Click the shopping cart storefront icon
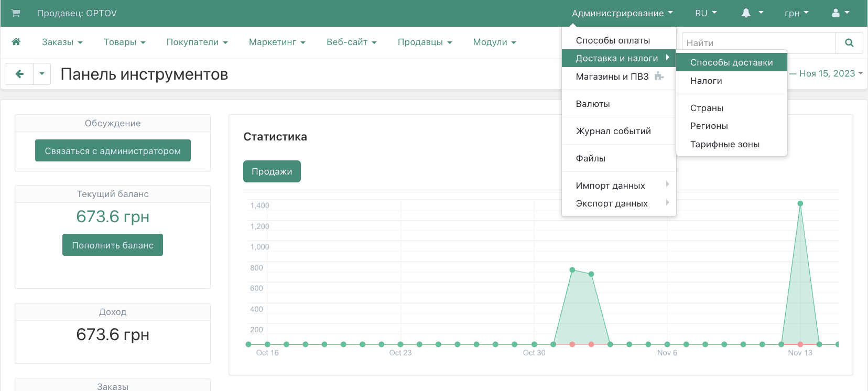This screenshot has width=868, height=391. point(16,13)
